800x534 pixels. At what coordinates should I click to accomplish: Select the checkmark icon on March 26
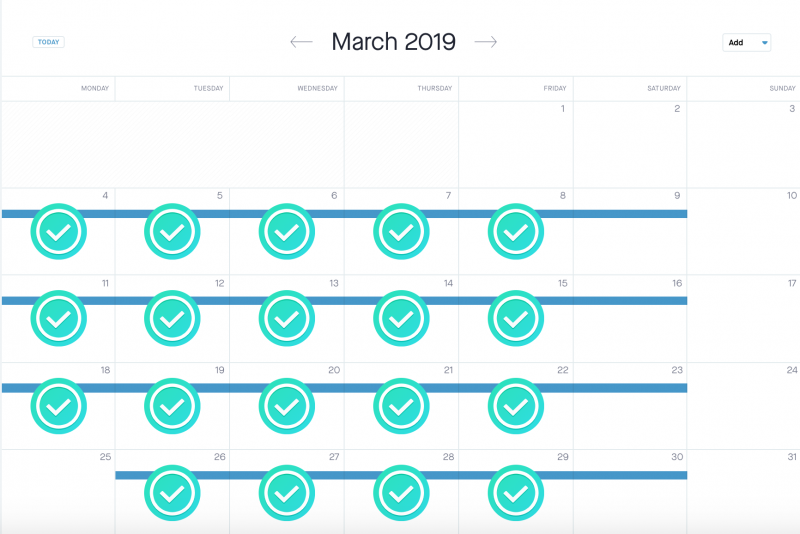(x=172, y=493)
